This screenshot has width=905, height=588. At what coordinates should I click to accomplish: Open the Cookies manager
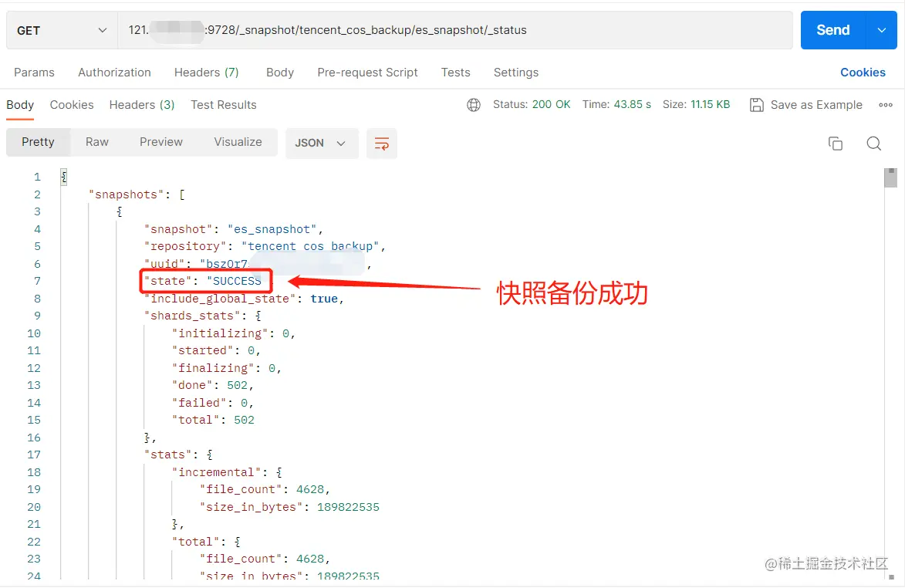coord(863,72)
